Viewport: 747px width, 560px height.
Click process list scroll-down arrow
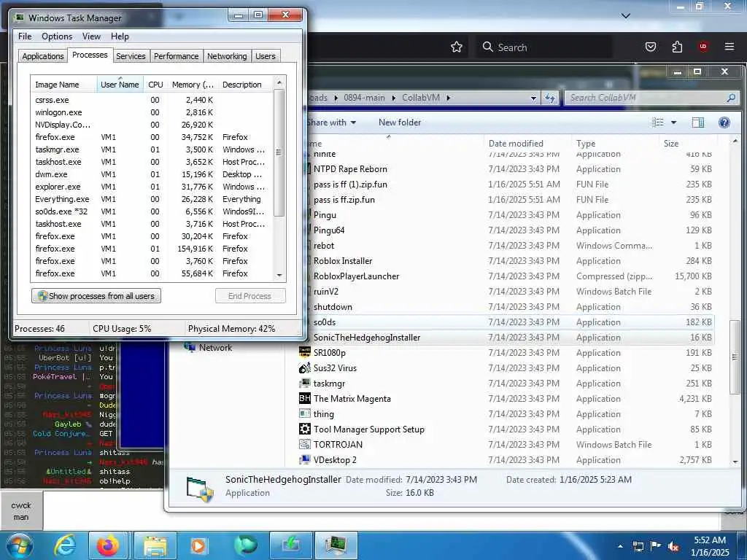click(x=279, y=275)
